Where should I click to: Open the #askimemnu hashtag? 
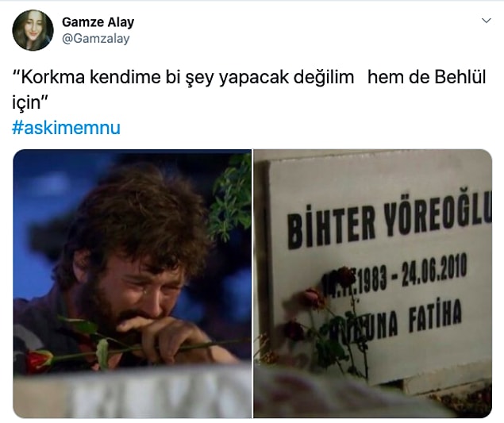point(66,128)
